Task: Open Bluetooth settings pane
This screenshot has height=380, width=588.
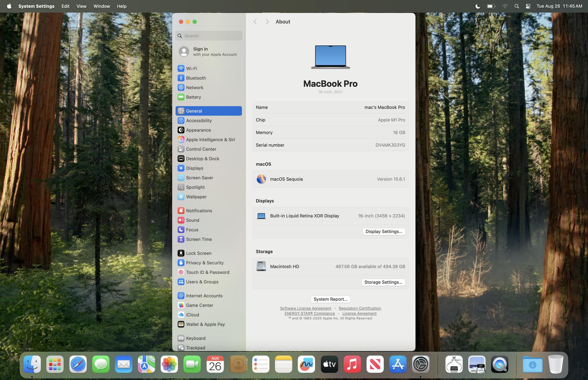Action: pyautogui.click(x=209, y=78)
